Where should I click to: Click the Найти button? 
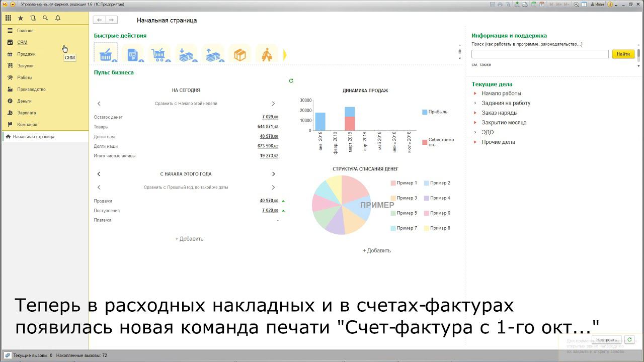click(623, 54)
